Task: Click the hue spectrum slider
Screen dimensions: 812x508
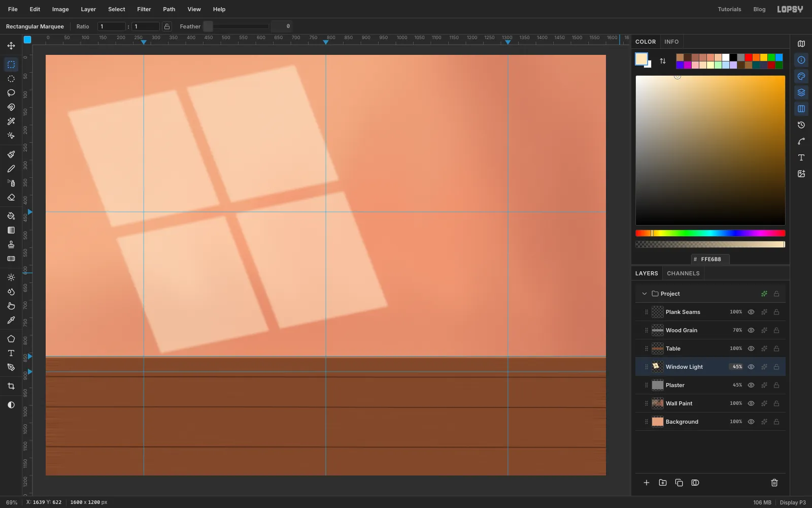Action: 710,233
